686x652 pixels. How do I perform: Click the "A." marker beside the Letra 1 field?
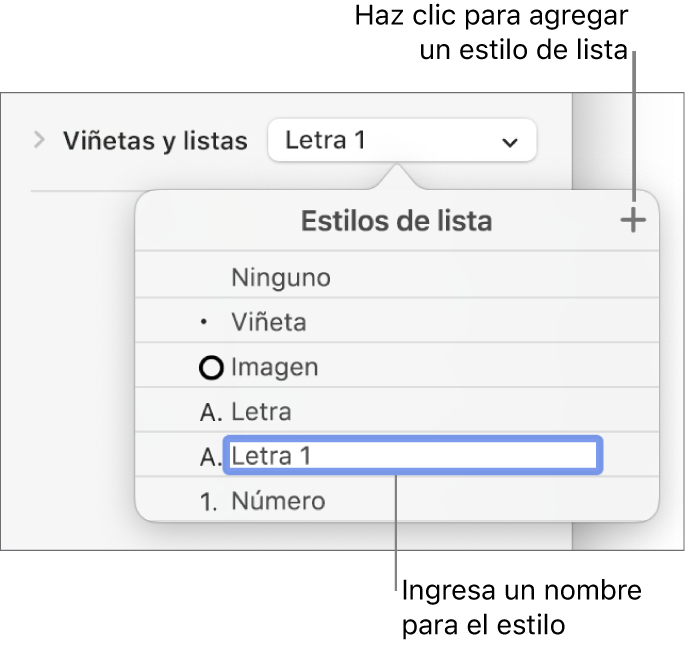211,457
